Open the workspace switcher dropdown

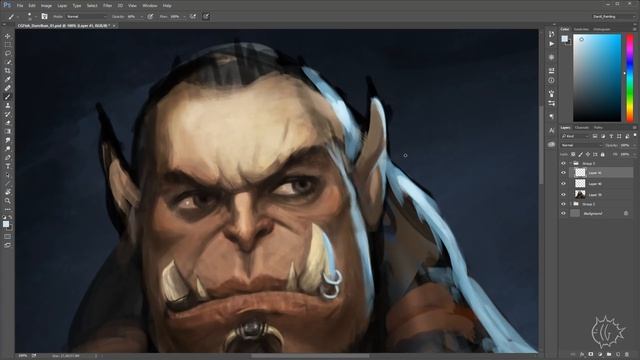pyautogui.click(x=613, y=17)
